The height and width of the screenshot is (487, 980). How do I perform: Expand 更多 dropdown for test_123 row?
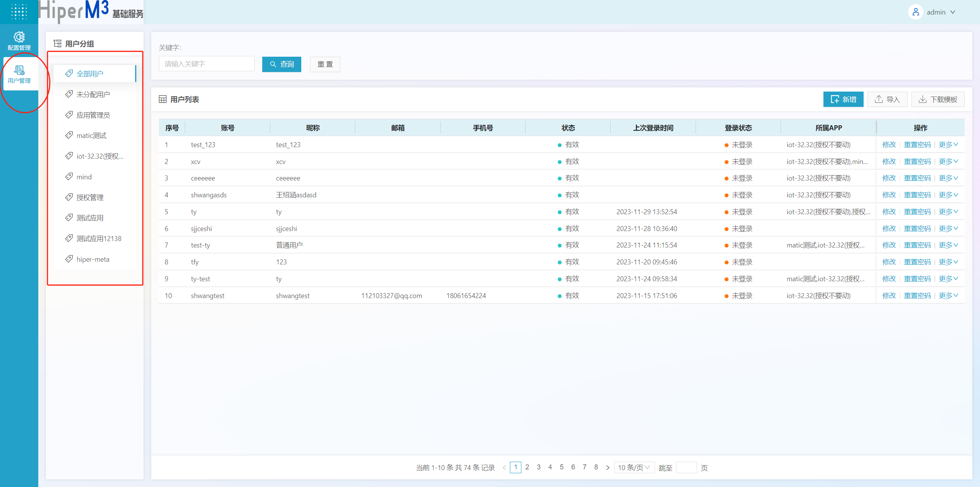948,145
